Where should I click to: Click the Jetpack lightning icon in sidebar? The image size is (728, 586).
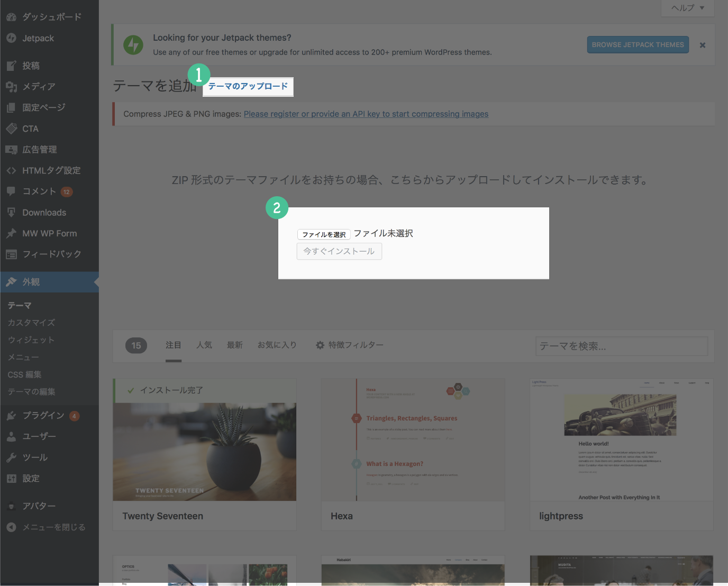coord(11,38)
